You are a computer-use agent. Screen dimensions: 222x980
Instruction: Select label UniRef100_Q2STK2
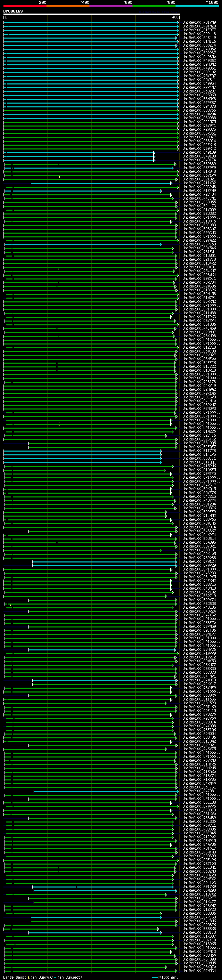[x=199, y=439]
